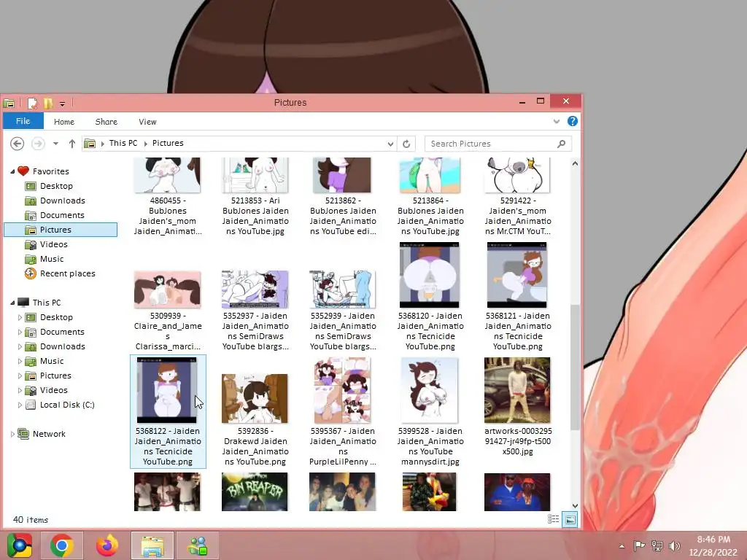The image size is (747, 560).
Task: Open Music under This PC
Action: 52,361
